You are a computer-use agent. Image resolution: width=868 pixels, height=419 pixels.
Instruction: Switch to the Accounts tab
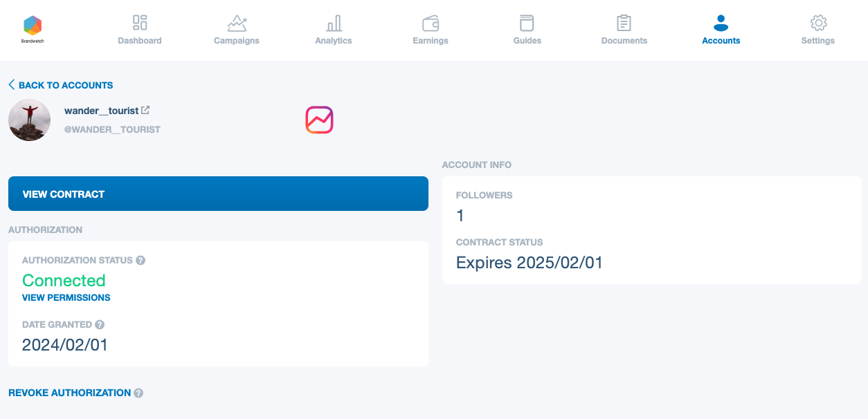click(721, 30)
